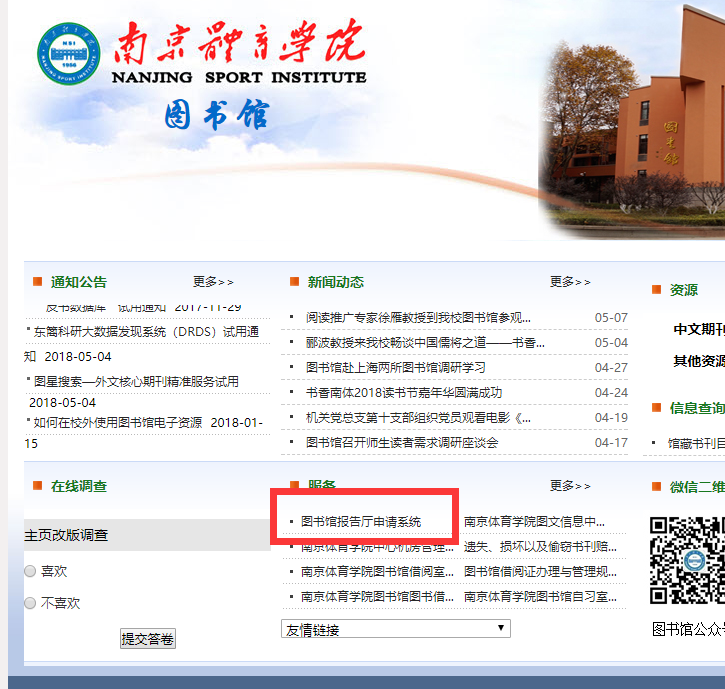This screenshot has width=725, height=689.
Task: Open the 图书馆报告厅申请系统 link
Action: [361, 521]
